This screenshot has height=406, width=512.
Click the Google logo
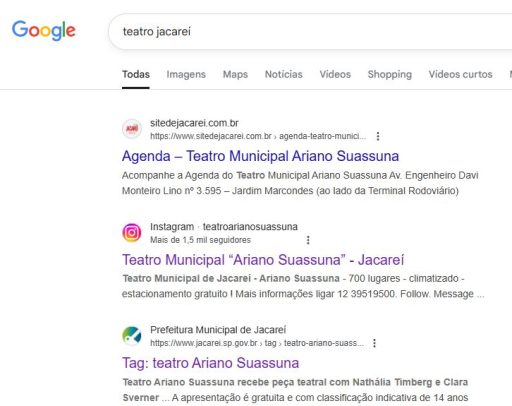tap(44, 30)
